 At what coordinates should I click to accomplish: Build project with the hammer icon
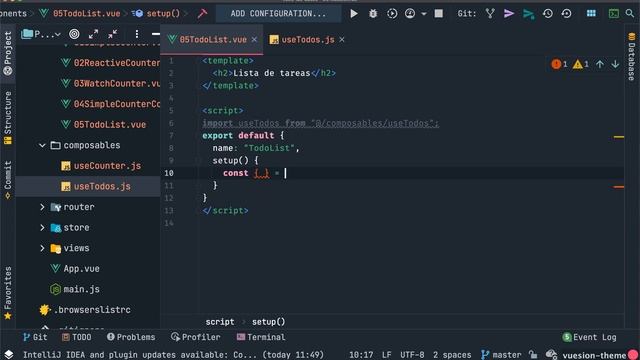click(202, 13)
